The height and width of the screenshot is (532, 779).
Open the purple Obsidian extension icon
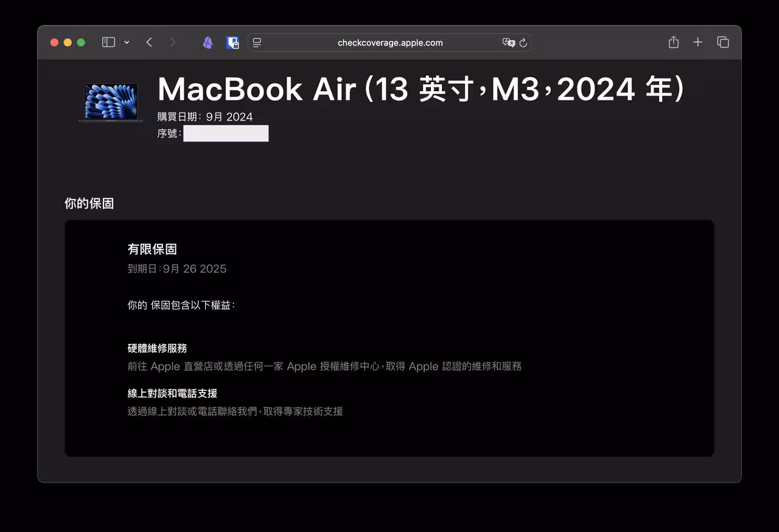coord(208,43)
